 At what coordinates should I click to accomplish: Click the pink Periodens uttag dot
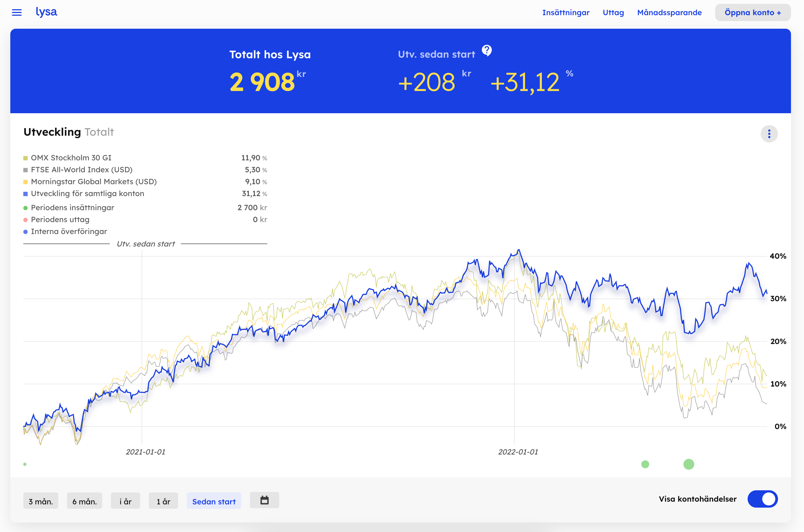(x=25, y=220)
